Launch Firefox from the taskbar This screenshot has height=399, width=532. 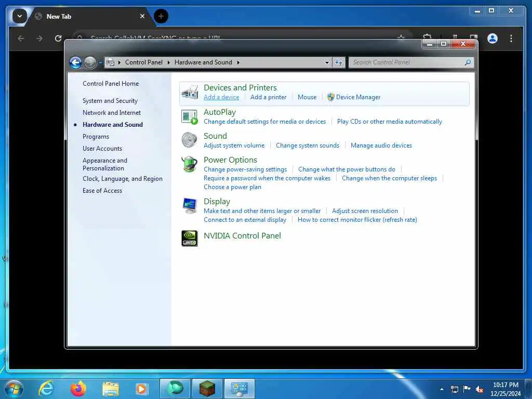78,389
